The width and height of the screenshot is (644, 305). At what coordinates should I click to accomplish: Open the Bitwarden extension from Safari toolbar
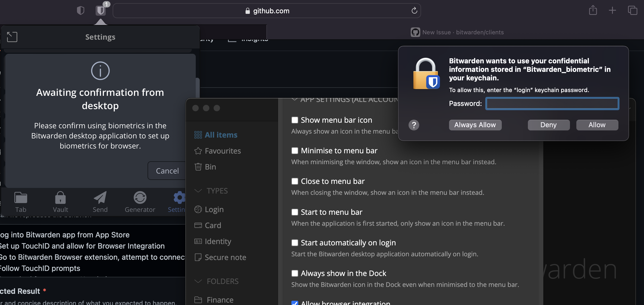coord(100,11)
